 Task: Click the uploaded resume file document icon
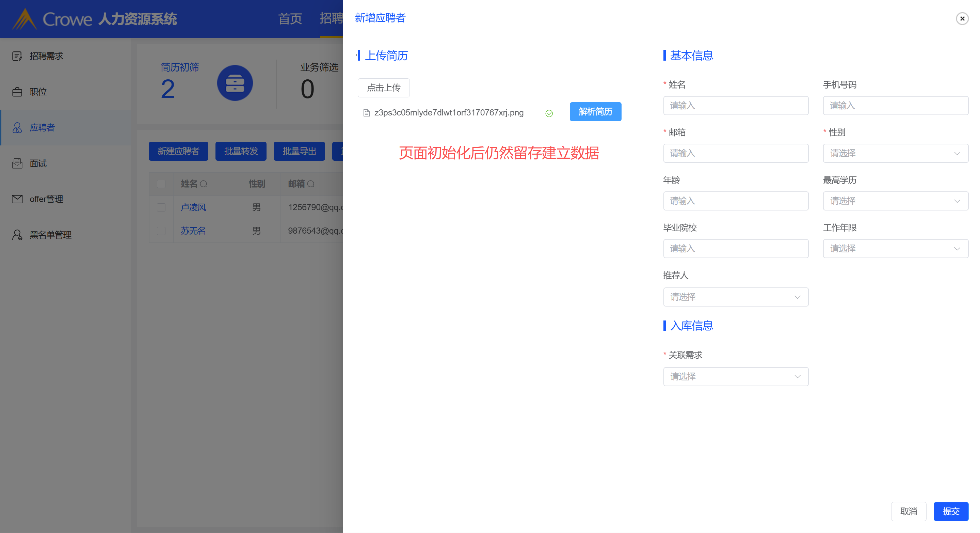(366, 113)
